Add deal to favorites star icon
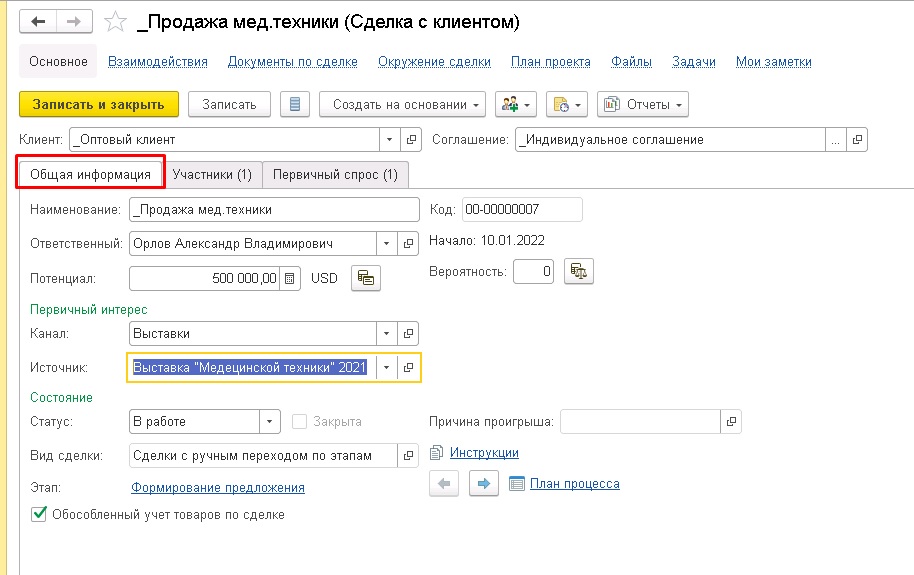This screenshot has width=914, height=575. click(x=115, y=22)
